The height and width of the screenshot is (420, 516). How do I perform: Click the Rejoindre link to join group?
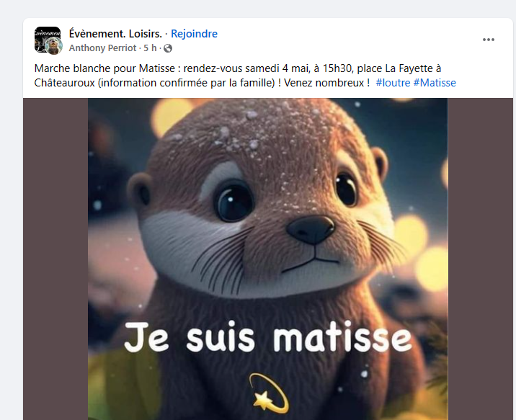coord(194,34)
